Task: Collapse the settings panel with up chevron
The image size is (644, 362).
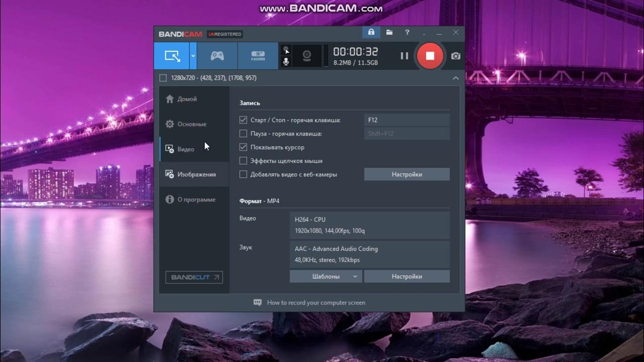Action: 455,78
